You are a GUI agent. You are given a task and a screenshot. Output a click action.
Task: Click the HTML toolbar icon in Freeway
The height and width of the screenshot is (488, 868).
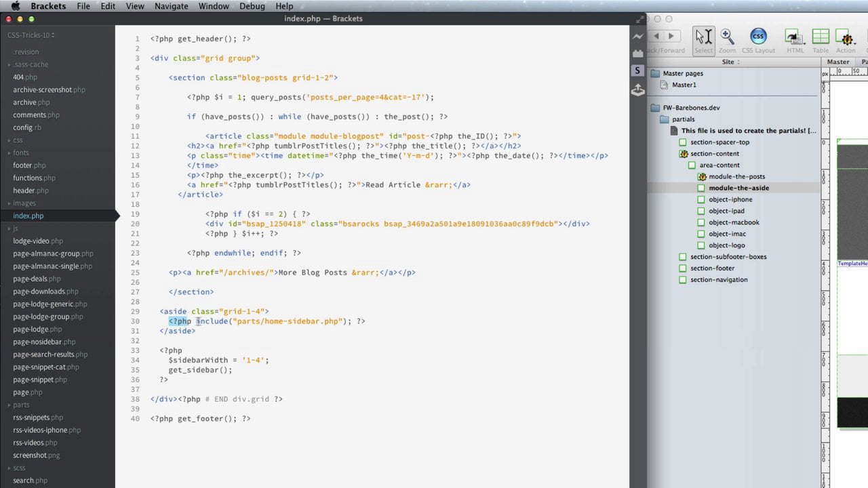coord(795,41)
